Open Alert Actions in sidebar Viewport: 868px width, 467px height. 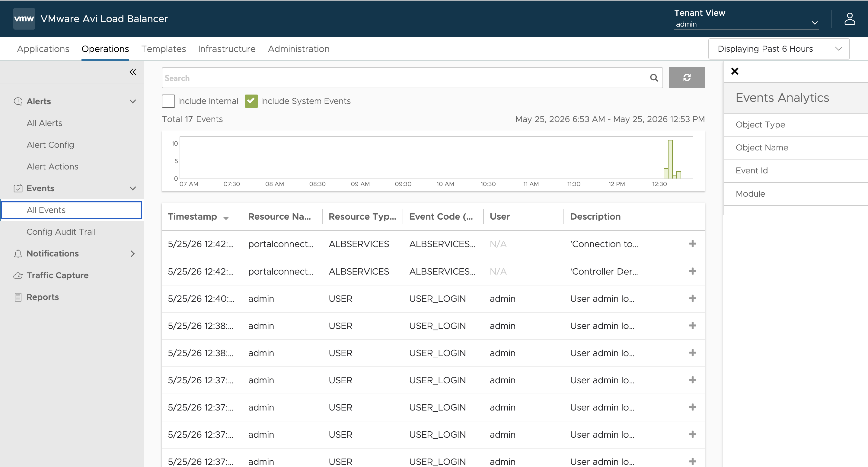tap(52, 166)
